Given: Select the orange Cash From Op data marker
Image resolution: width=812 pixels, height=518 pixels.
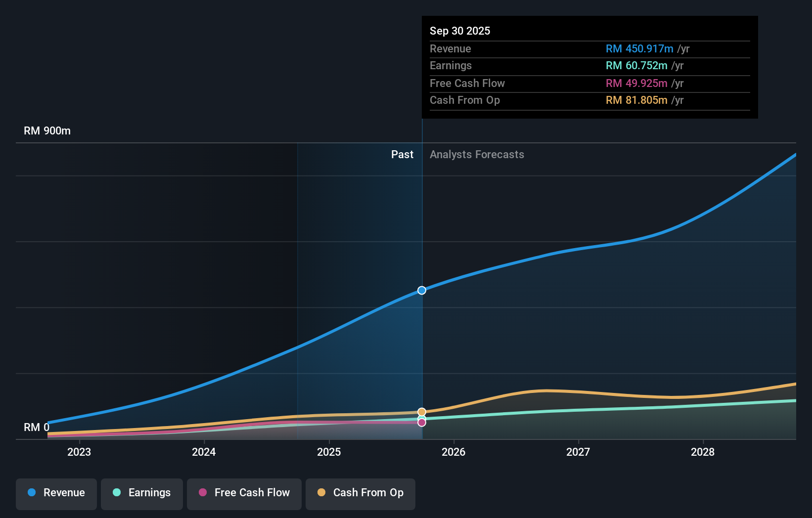Looking at the screenshot, I should 421,411.
